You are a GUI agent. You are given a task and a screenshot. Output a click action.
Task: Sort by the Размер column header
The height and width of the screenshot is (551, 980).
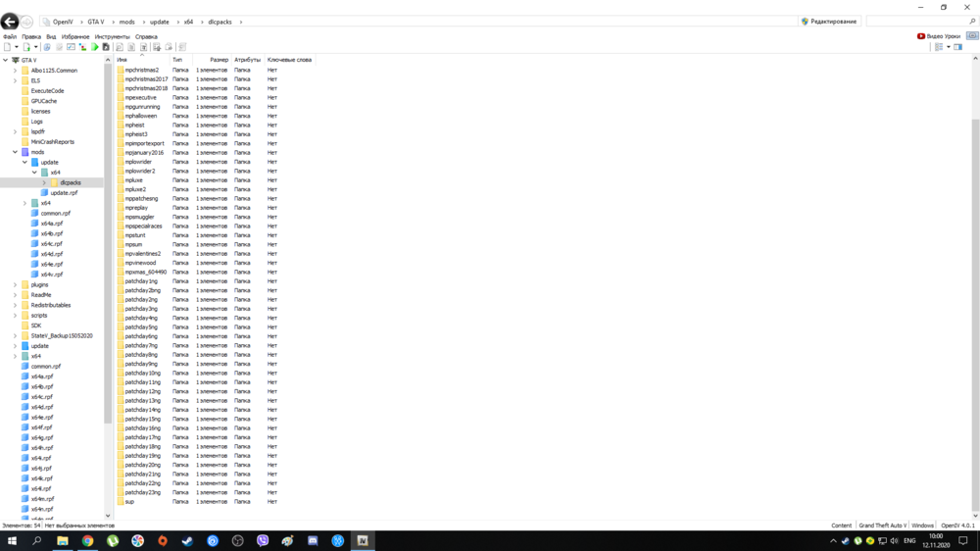212,60
